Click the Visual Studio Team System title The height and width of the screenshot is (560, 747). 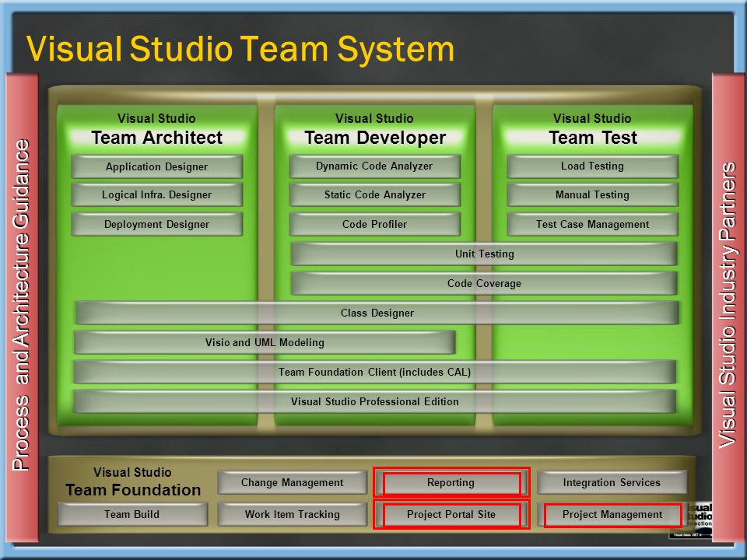240,48
